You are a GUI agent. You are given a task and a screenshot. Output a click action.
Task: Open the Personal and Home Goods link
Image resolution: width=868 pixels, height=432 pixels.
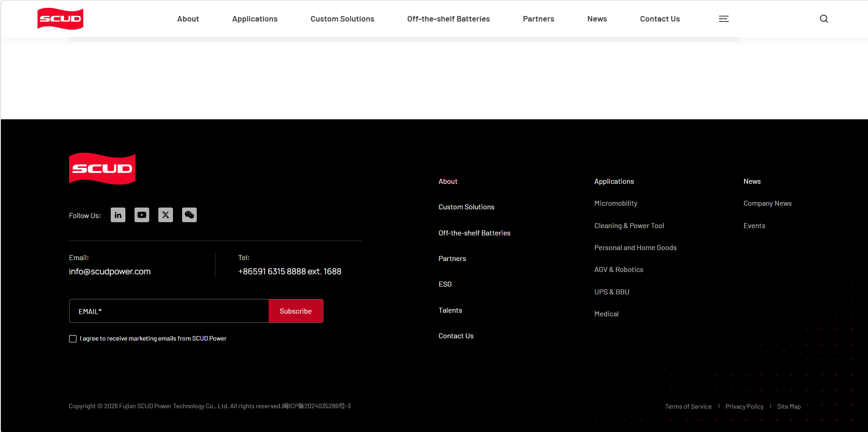point(636,248)
